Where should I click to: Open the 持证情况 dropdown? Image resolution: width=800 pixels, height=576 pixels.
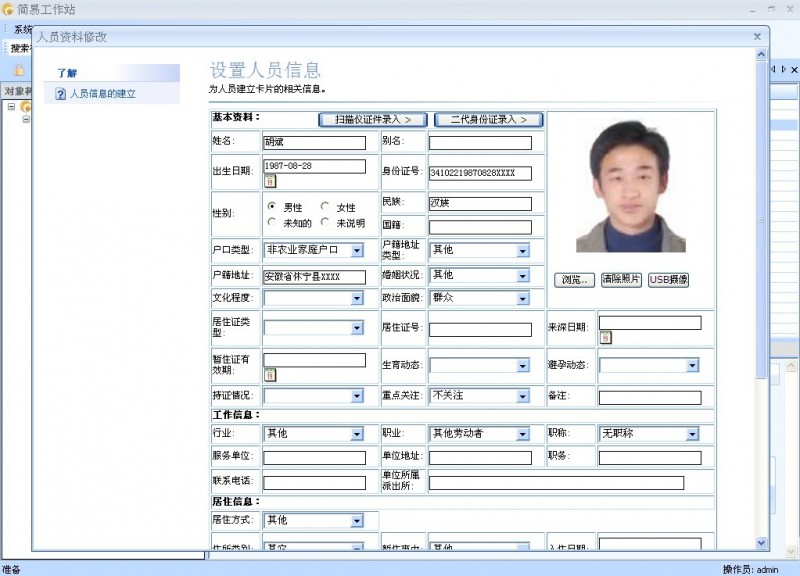click(x=357, y=395)
